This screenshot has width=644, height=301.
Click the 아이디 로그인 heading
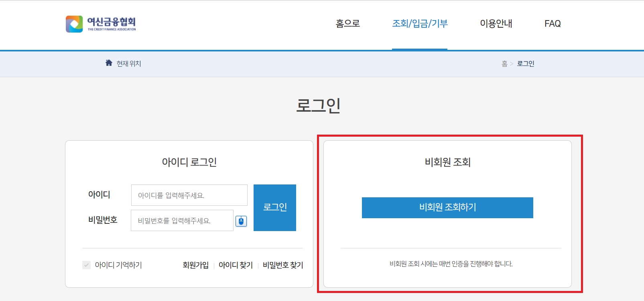189,162
